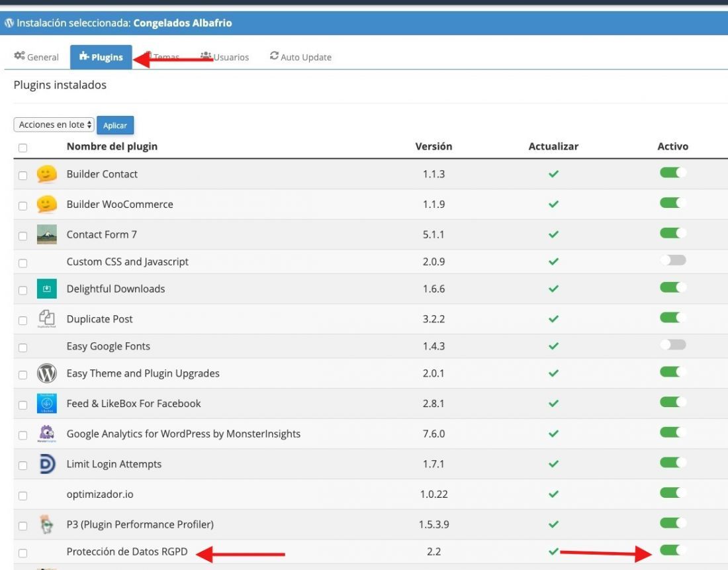This screenshot has height=570, width=728.
Task: Click the update checkmark for Contact Form 7
Action: click(553, 234)
